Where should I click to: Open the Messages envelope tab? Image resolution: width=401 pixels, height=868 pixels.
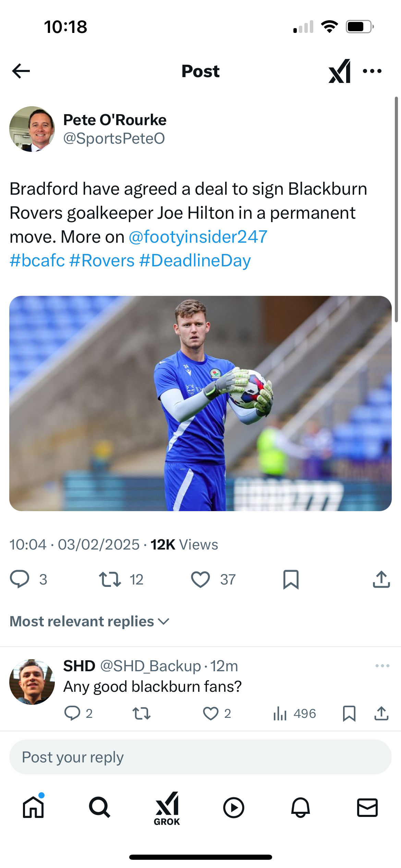(367, 808)
